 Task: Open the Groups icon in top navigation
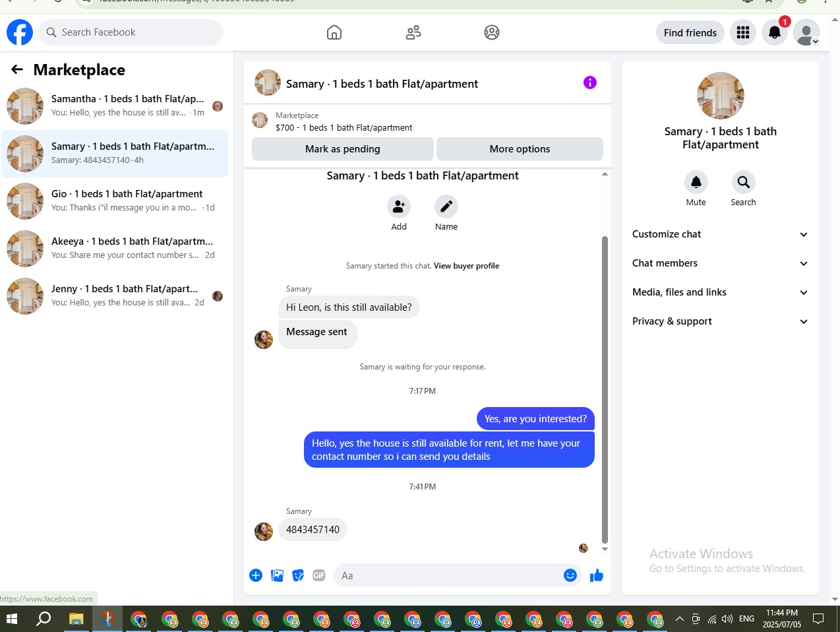click(x=492, y=32)
